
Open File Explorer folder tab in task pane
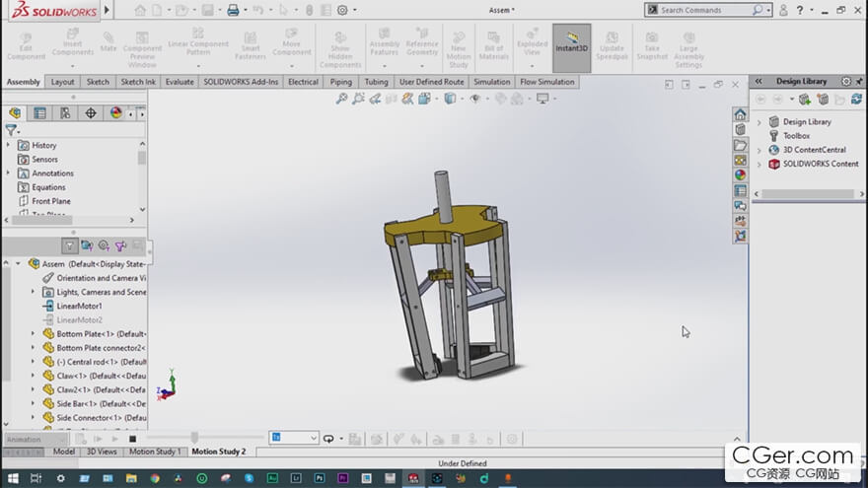(740, 145)
